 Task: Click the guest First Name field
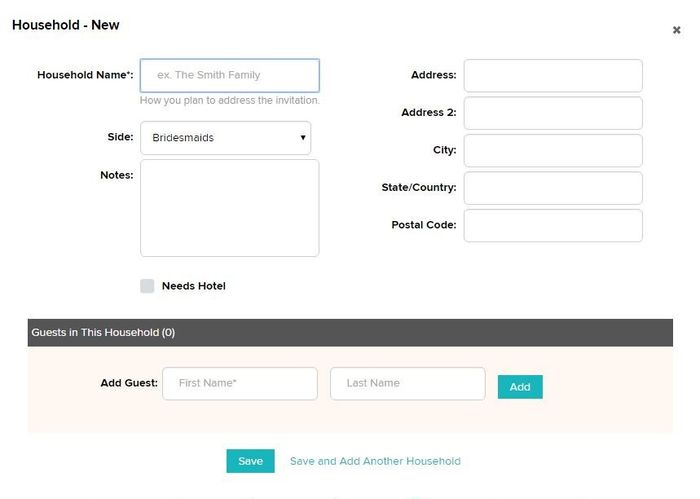pos(240,383)
